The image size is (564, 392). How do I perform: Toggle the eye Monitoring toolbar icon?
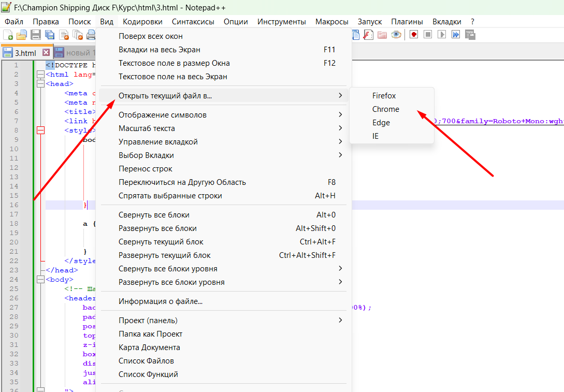(396, 35)
